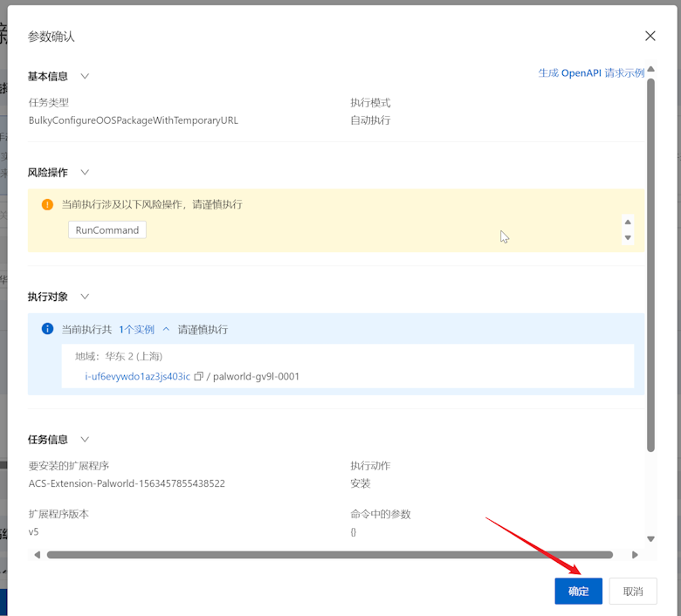This screenshot has width=681, height=616.
Task: Click the 执行模式 field label
Action: coord(370,102)
